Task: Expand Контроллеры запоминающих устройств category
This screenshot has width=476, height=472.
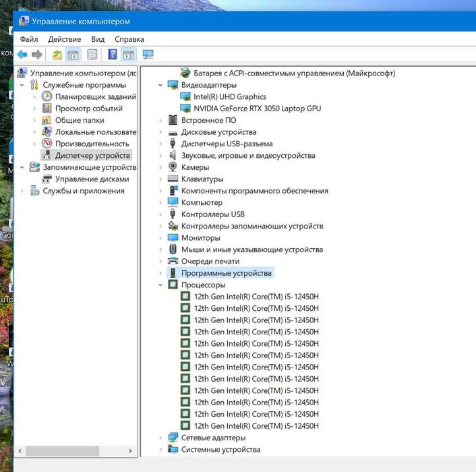Action: (x=160, y=226)
